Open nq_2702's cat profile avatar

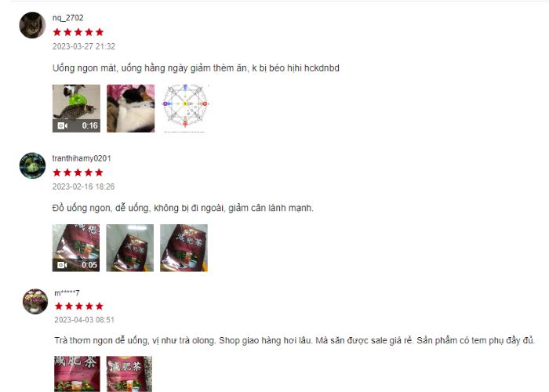(32, 25)
